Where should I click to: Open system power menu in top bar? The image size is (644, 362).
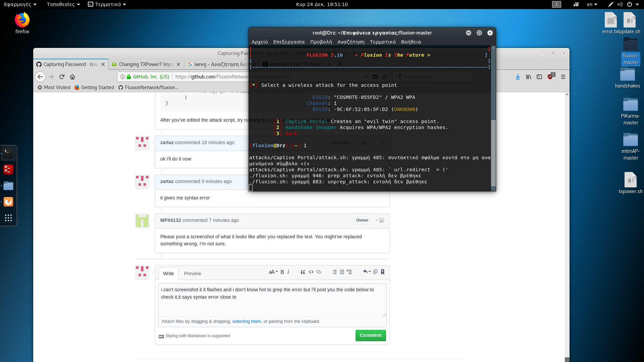(x=633, y=4)
